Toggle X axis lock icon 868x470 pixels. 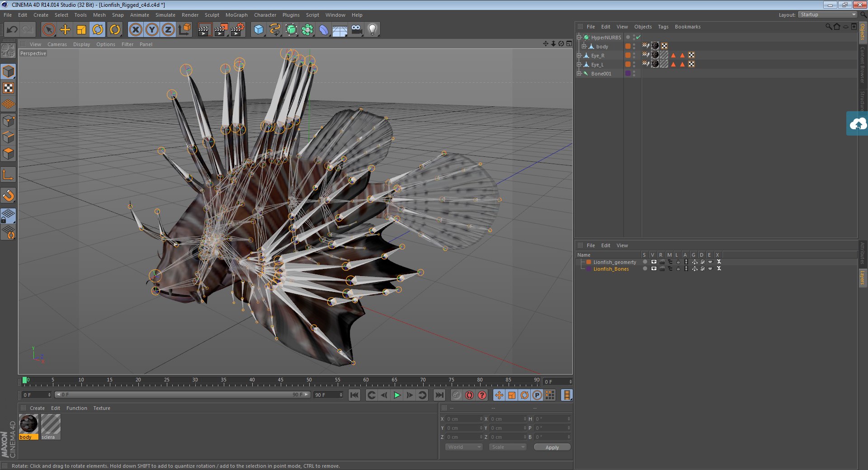click(135, 30)
